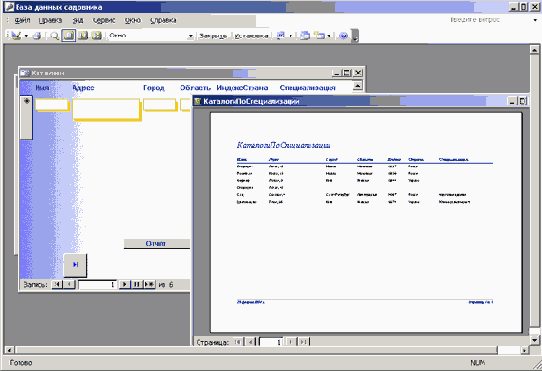Image resolution: width=542 pixels, height=371 pixels.
Task: Click the OfficeLinks toolbar icon
Action: pyautogui.click(x=281, y=36)
